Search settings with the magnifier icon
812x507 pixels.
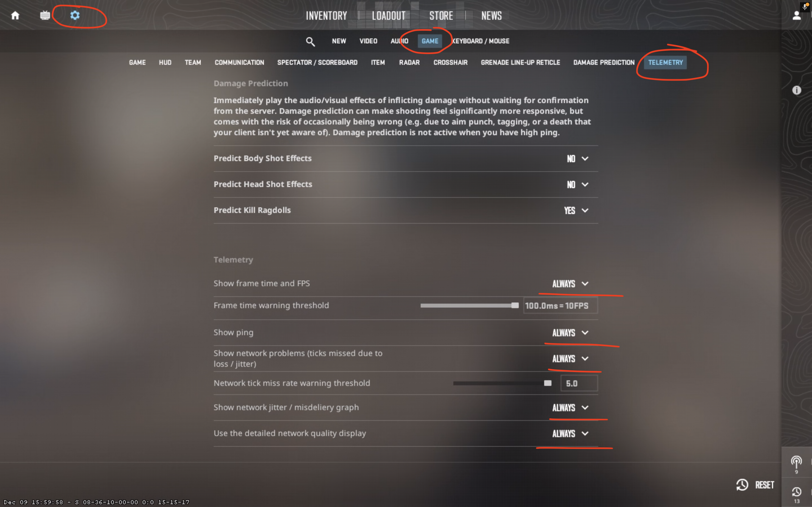pos(310,42)
